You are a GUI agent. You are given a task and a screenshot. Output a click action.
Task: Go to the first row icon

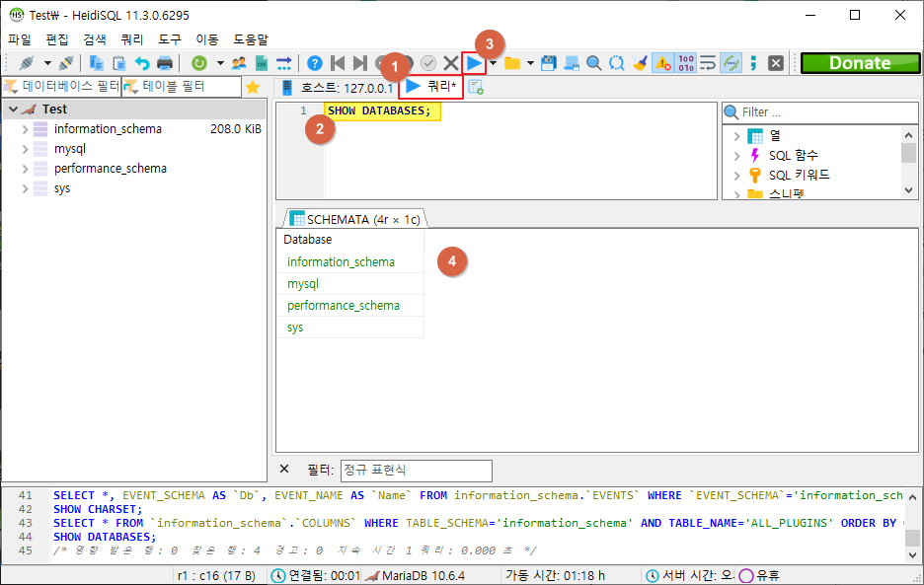click(x=338, y=63)
